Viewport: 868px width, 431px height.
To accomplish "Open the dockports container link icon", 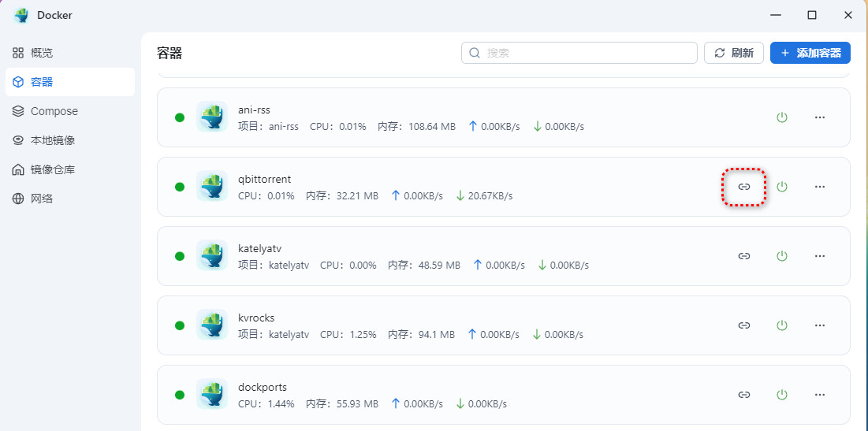I will (x=743, y=395).
